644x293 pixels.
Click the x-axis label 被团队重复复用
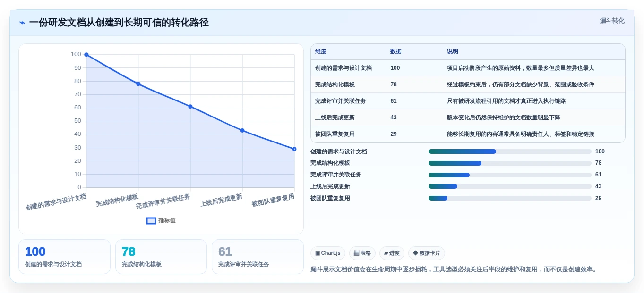pos(273,201)
